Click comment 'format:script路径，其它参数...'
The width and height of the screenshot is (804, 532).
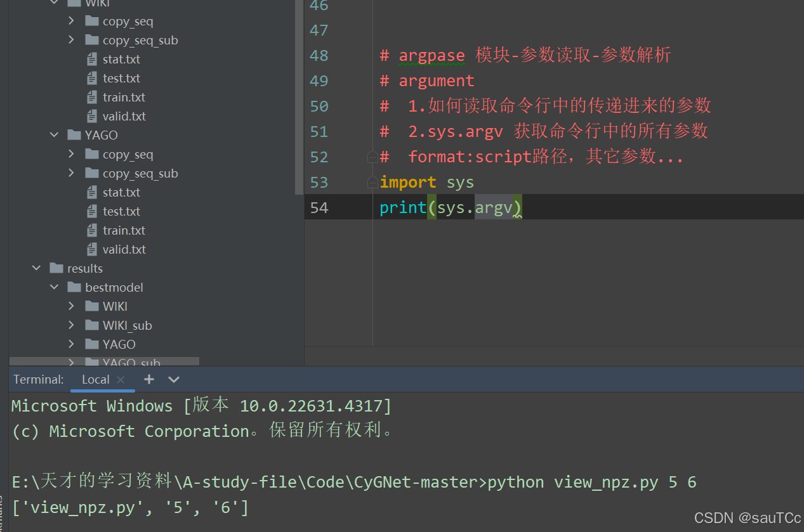point(546,157)
